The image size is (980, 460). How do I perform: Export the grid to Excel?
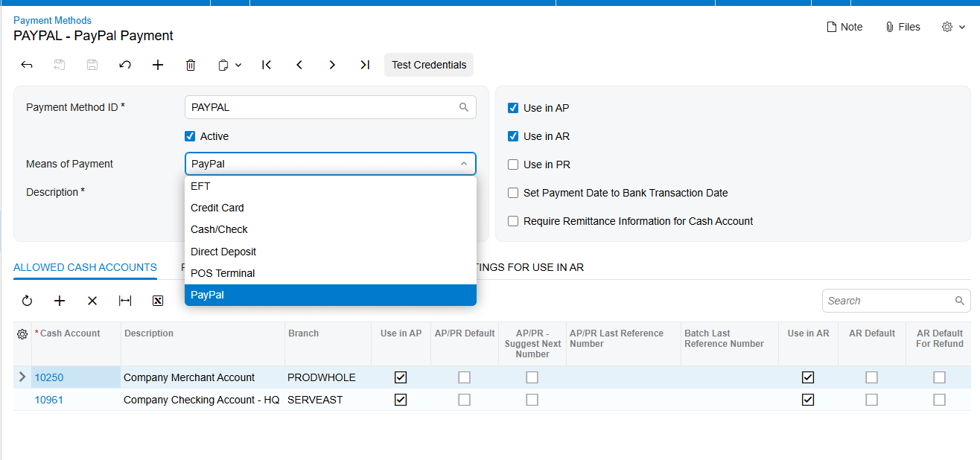[158, 301]
